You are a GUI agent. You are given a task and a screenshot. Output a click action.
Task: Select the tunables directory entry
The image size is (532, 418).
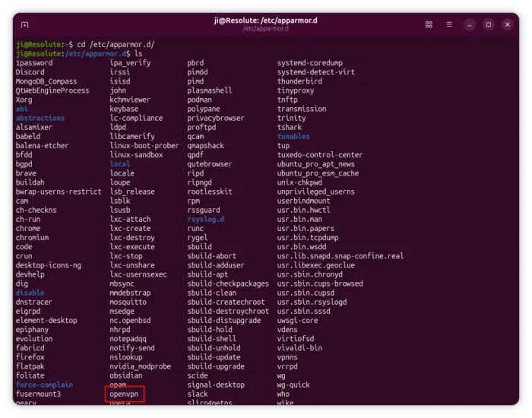[293, 136]
